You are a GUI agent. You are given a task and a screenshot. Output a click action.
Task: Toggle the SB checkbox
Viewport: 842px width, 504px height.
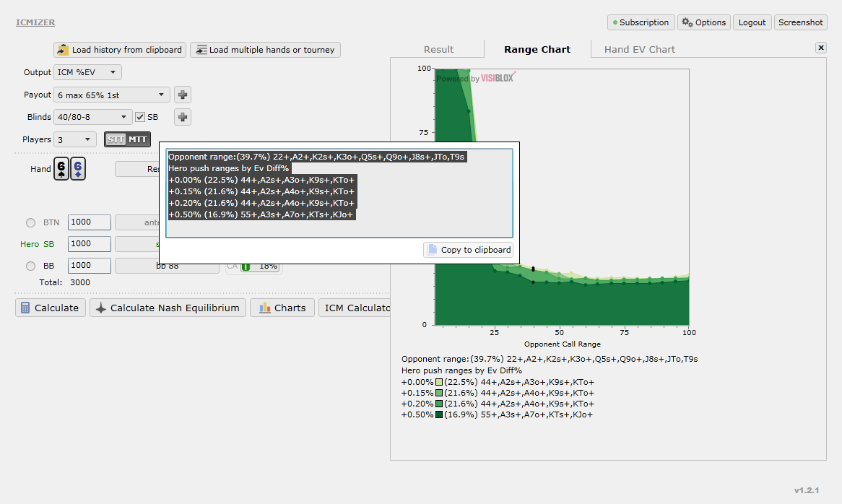tap(140, 117)
